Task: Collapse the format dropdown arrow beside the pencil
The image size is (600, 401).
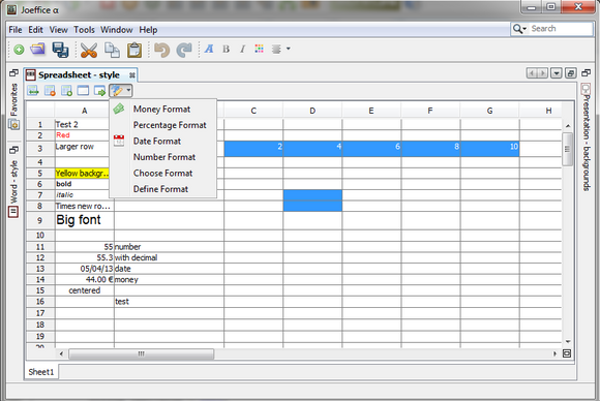Action: coord(129,91)
